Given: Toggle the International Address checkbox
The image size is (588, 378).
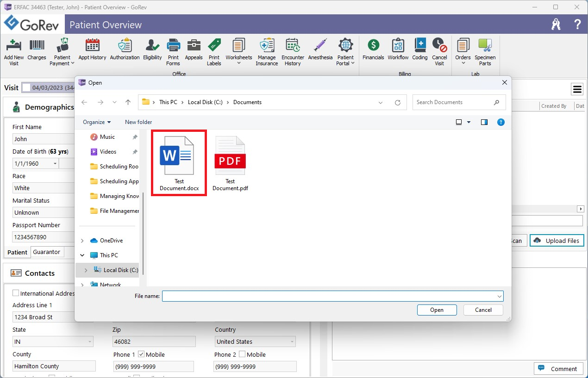Looking at the screenshot, I should click(16, 293).
